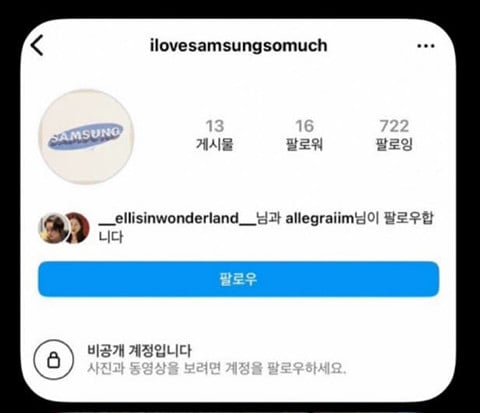Click the 비공개 계정입니다 heading
This screenshot has width=480, height=413.
[x=139, y=351]
